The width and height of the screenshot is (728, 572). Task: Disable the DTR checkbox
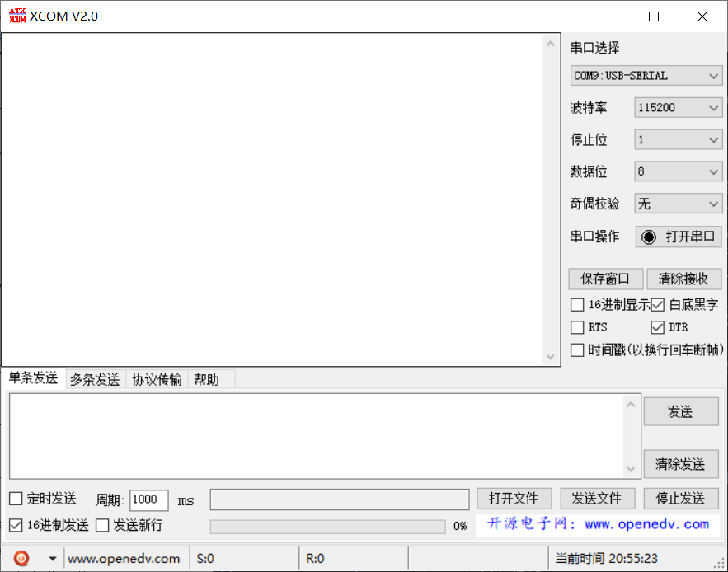tap(658, 326)
